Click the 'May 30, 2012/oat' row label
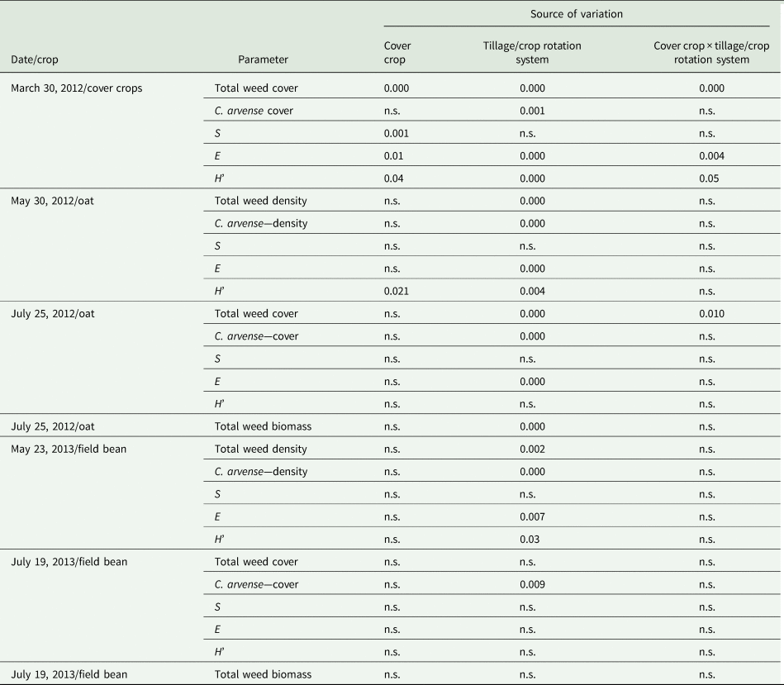Screen dimensions: 784x685 [x=53, y=201]
